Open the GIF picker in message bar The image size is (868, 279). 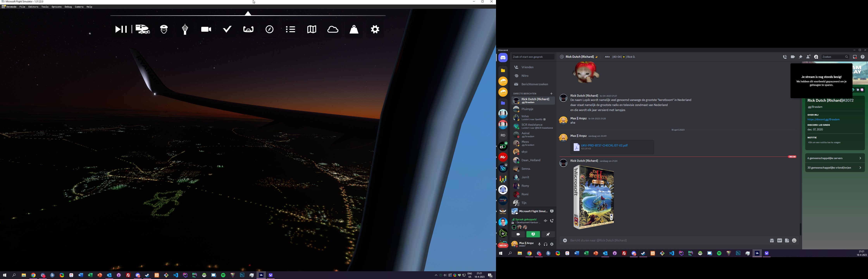coord(779,241)
